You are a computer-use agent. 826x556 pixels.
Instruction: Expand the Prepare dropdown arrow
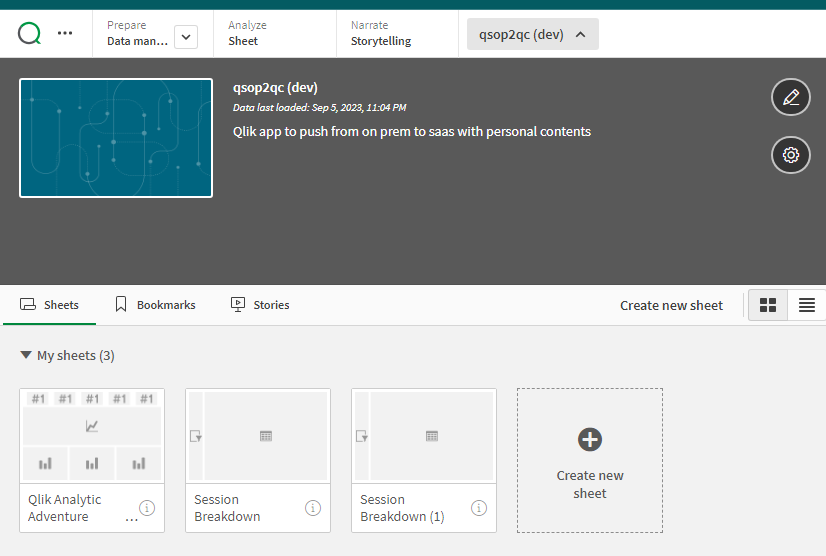[186, 37]
